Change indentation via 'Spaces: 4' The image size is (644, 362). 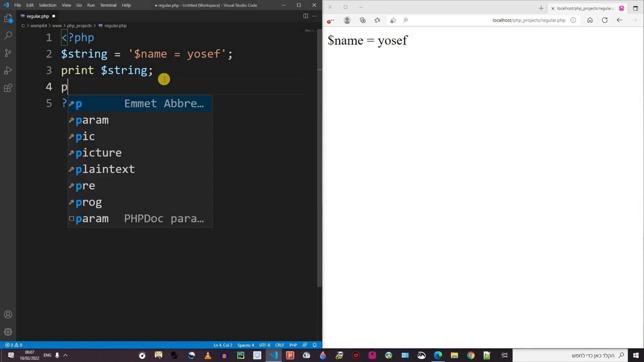click(x=246, y=345)
